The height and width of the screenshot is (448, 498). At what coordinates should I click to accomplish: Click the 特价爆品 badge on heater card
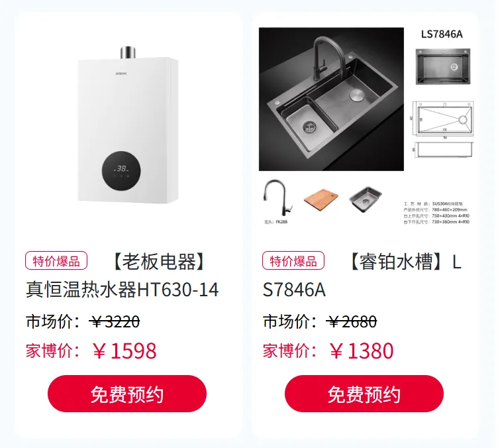(56, 260)
